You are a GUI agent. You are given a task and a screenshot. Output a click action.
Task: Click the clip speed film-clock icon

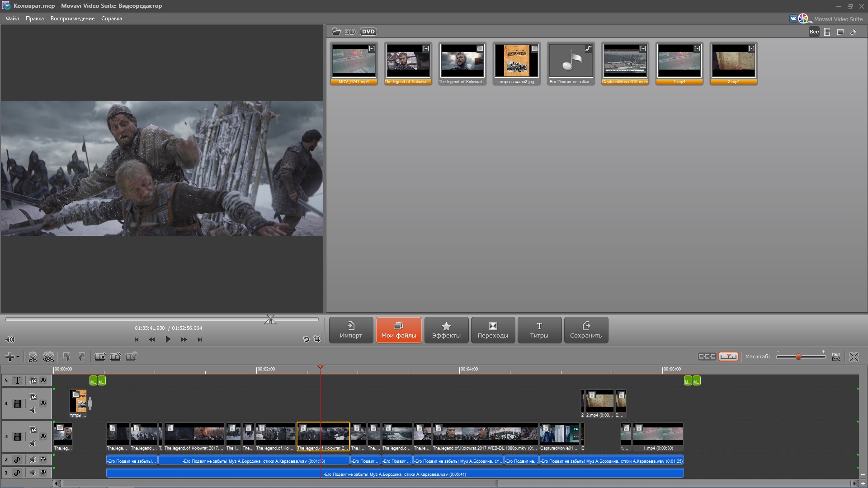click(131, 357)
